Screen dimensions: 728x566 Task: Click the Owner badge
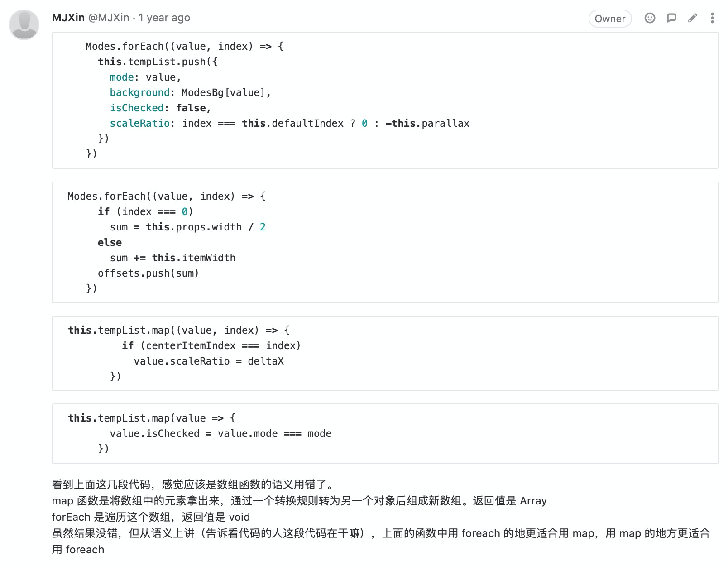tap(609, 19)
